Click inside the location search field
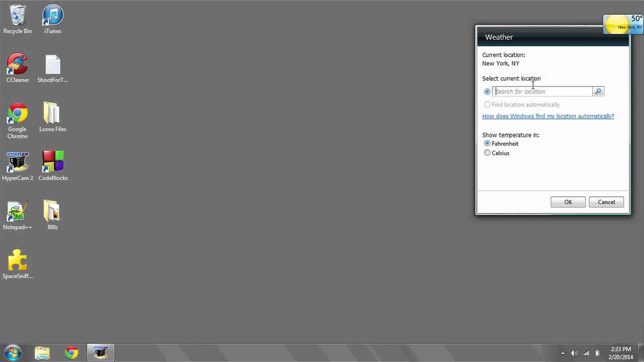Image resolution: width=644 pixels, height=362 pixels. coord(542,91)
